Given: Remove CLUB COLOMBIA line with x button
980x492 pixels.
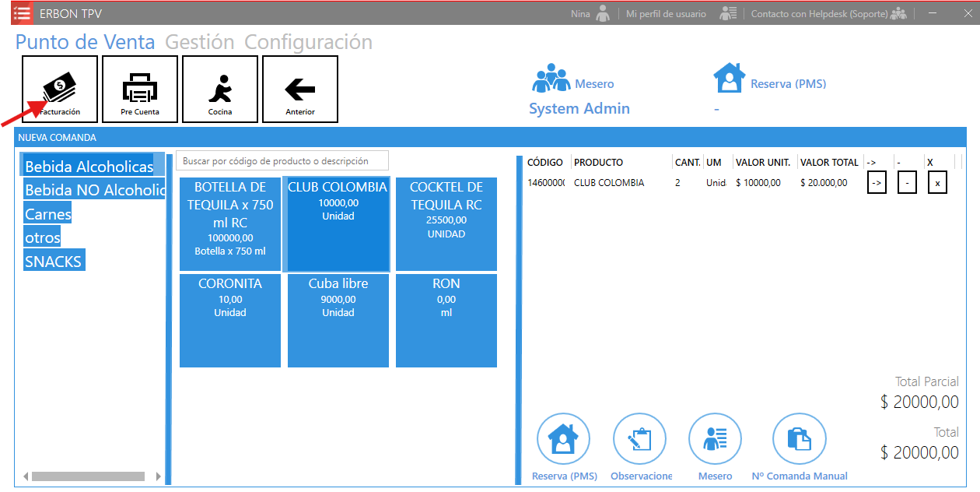Looking at the screenshot, I should [x=937, y=184].
